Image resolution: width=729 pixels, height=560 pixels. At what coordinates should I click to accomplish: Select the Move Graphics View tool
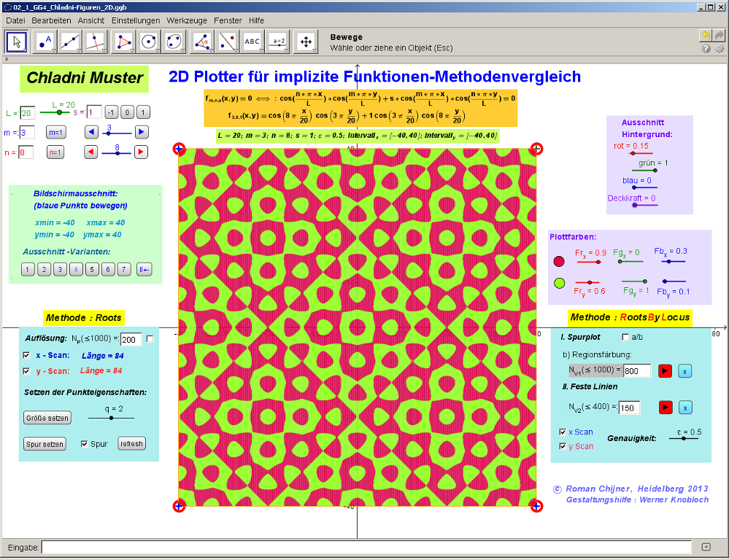[x=306, y=42]
